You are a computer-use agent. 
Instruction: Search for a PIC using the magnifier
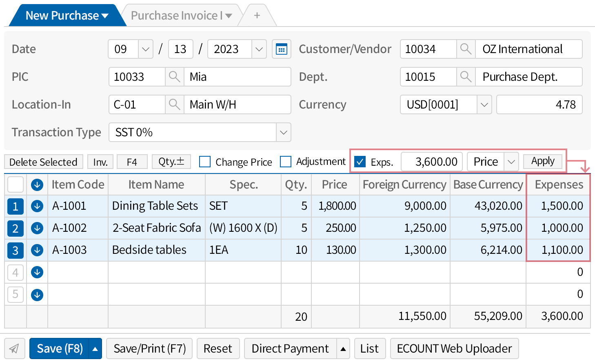pyautogui.click(x=175, y=77)
